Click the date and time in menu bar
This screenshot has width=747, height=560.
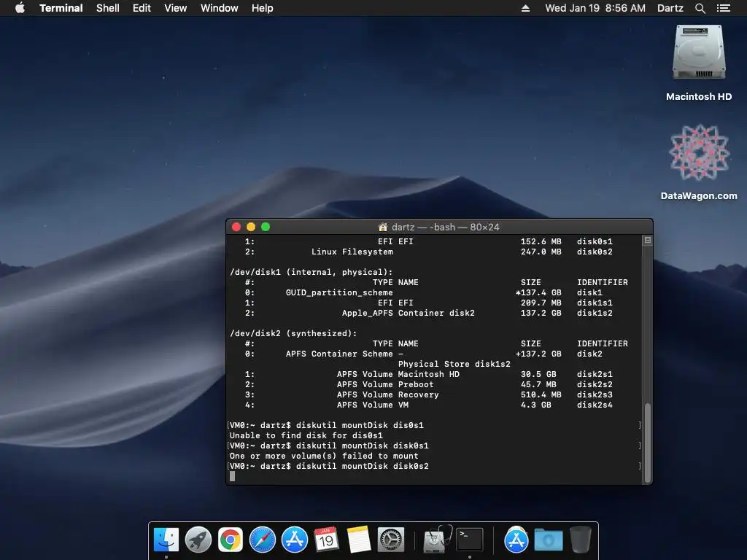tap(595, 8)
